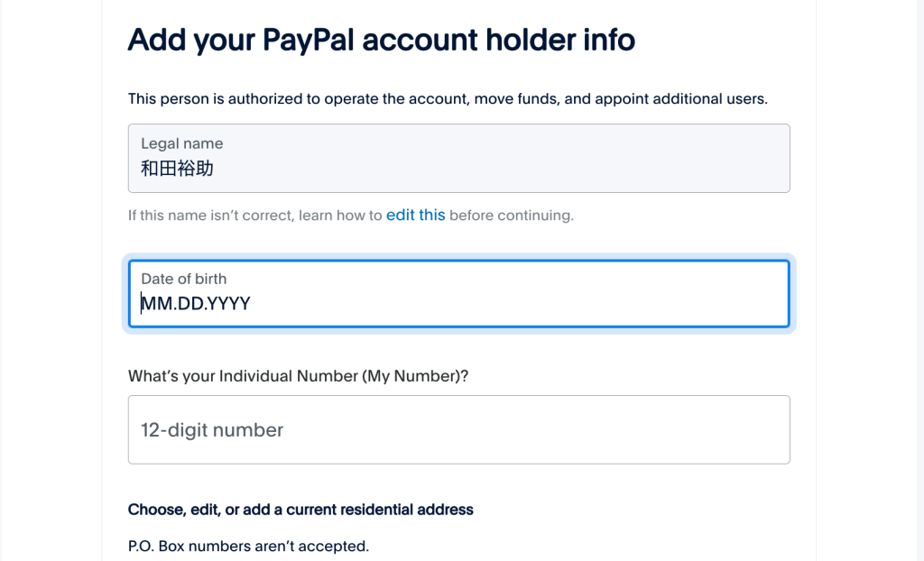The height and width of the screenshot is (561, 924).
Task: Select the Legal name field
Action: (458, 159)
